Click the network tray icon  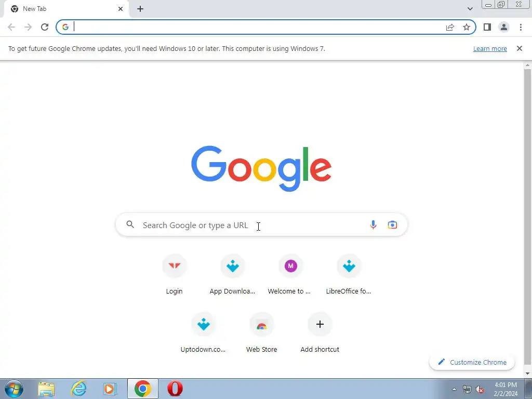coord(467,390)
